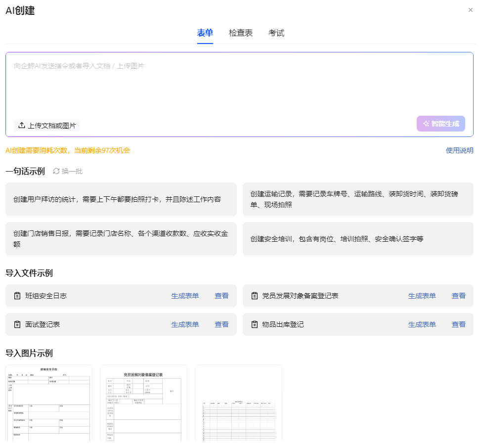Click the 导入图片示例 heading
The width and height of the screenshot is (481, 448).
pyautogui.click(x=29, y=353)
